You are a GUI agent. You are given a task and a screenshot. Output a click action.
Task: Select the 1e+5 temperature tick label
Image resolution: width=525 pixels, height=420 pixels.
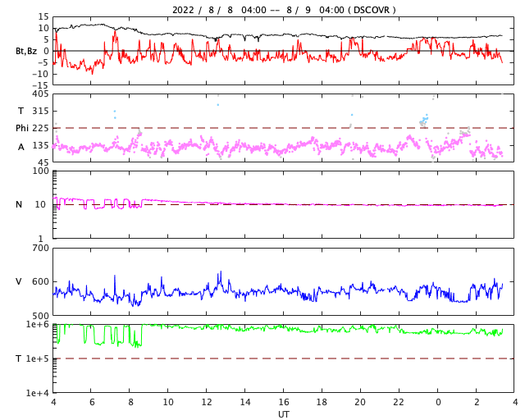pos(38,358)
